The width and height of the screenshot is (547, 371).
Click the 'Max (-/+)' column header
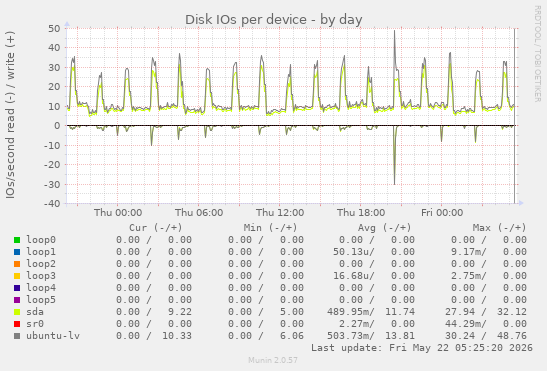tap(499, 228)
